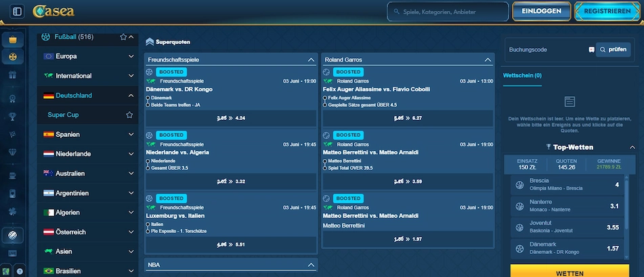This screenshot has width=644, height=277.
Task: Open the diamond VIP icon in left rail
Action: pyautogui.click(x=13, y=152)
